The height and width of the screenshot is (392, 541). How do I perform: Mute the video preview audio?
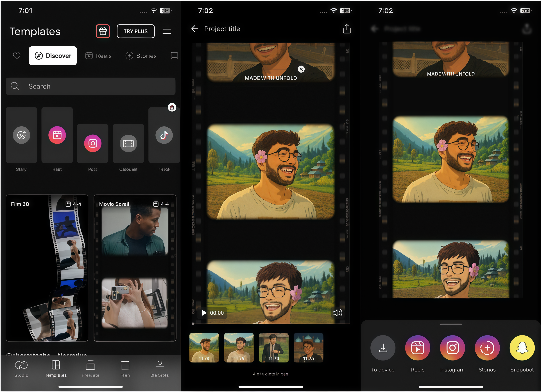pos(337,313)
